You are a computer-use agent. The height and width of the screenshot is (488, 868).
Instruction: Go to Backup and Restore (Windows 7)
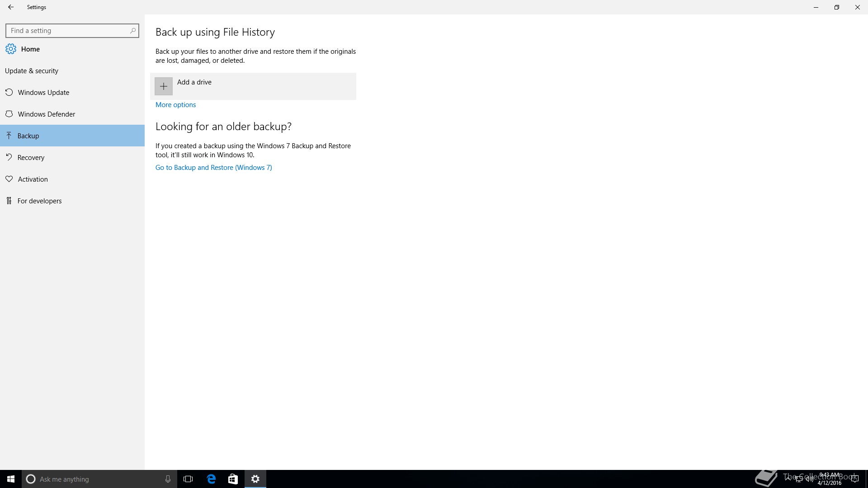214,167
